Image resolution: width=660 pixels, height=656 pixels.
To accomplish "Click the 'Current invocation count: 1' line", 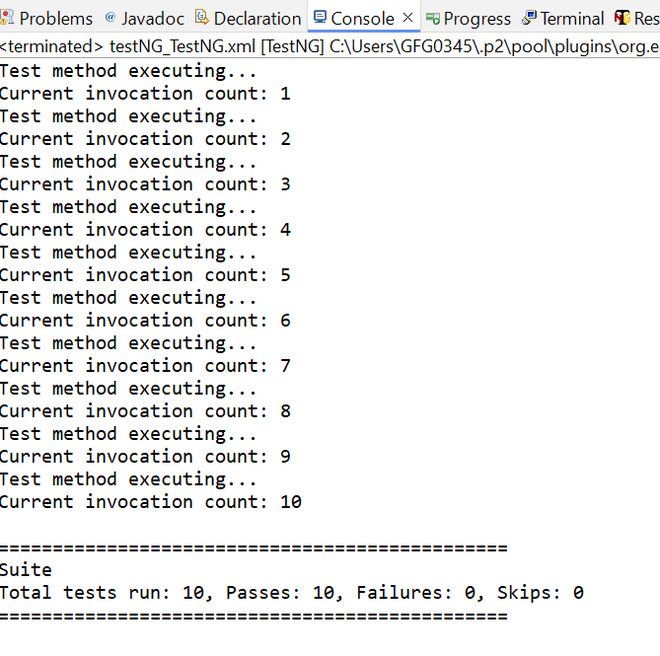I will 145,94.
